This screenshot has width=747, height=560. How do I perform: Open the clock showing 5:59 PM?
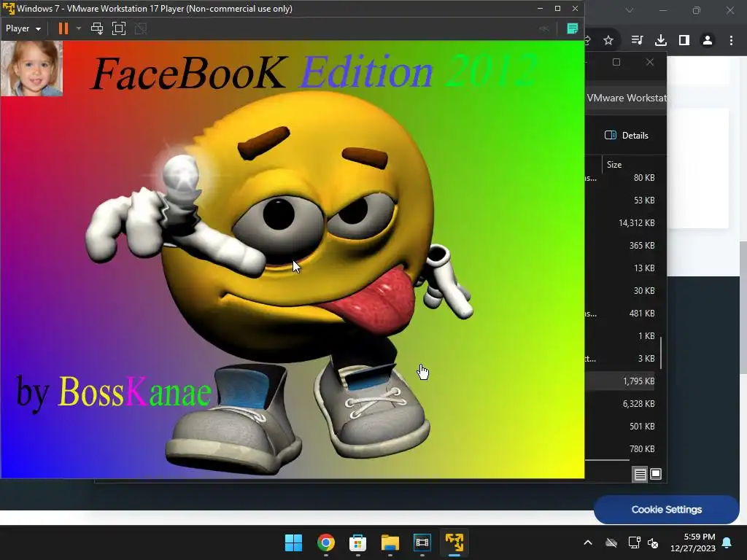[693, 542]
